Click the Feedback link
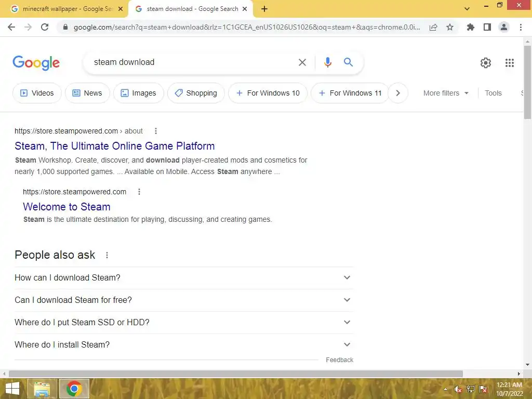The height and width of the screenshot is (399, 532). coord(339,360)
